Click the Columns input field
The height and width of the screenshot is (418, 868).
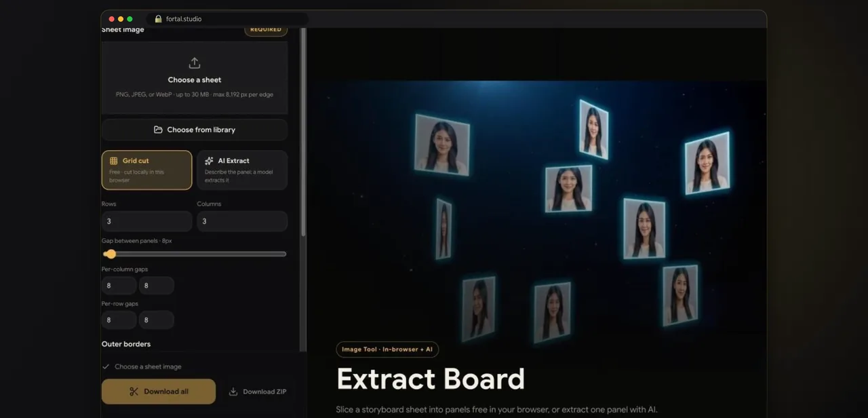coord(242,221)
